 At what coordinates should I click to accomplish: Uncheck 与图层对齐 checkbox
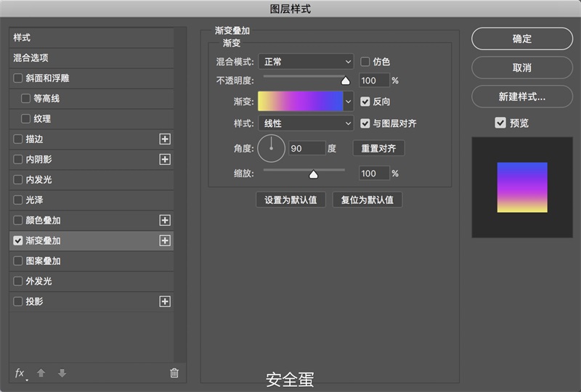click(x=365, y=123)
